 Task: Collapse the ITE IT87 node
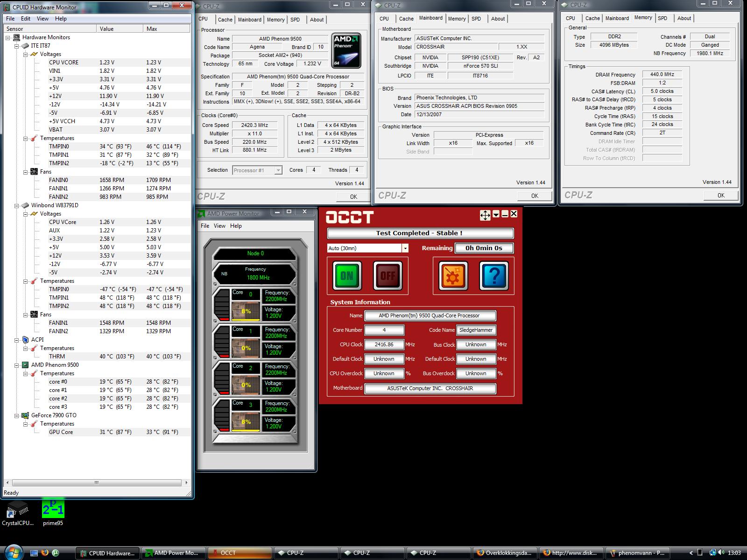17,46
